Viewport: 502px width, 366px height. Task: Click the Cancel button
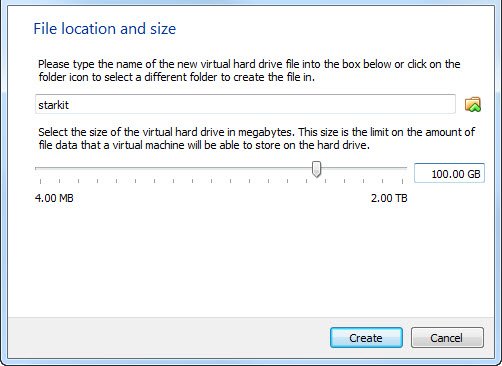pyautogui.click(x=447, y=338)
